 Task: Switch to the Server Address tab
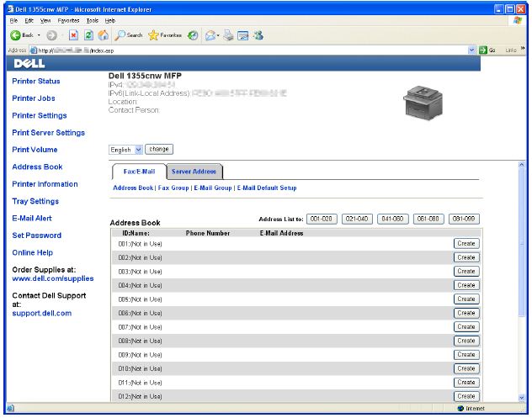point(194,172)
